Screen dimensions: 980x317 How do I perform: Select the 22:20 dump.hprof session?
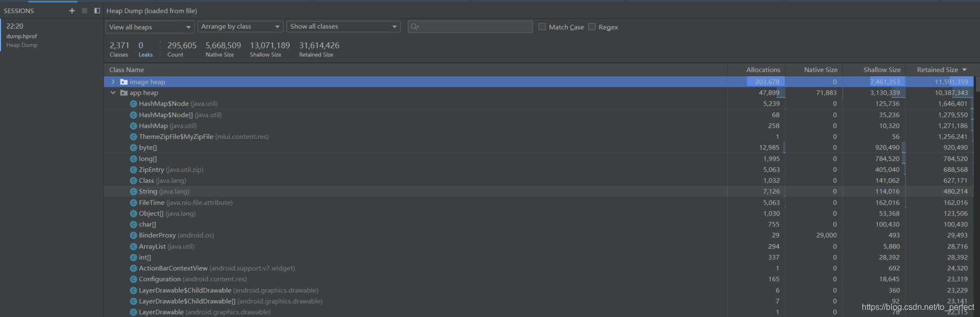pos(52,35)
